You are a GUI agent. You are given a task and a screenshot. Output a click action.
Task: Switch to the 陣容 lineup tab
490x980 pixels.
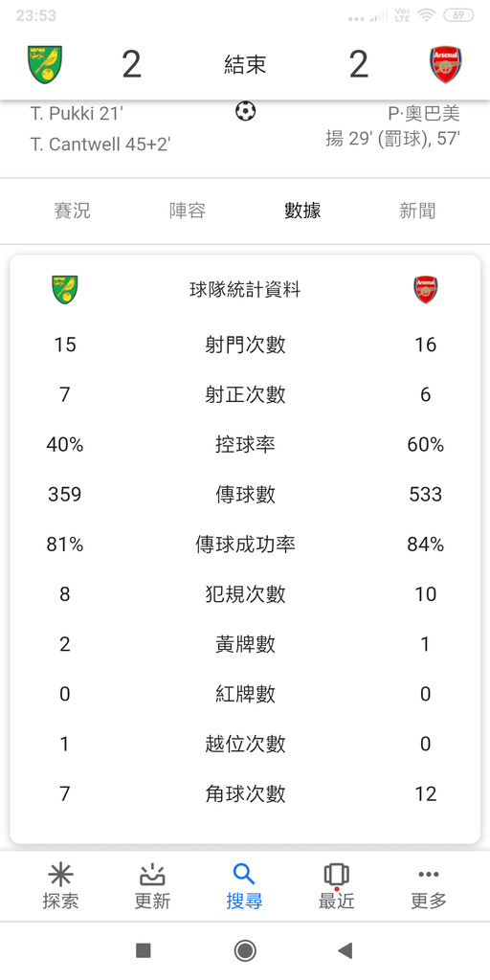click(188, 212)
